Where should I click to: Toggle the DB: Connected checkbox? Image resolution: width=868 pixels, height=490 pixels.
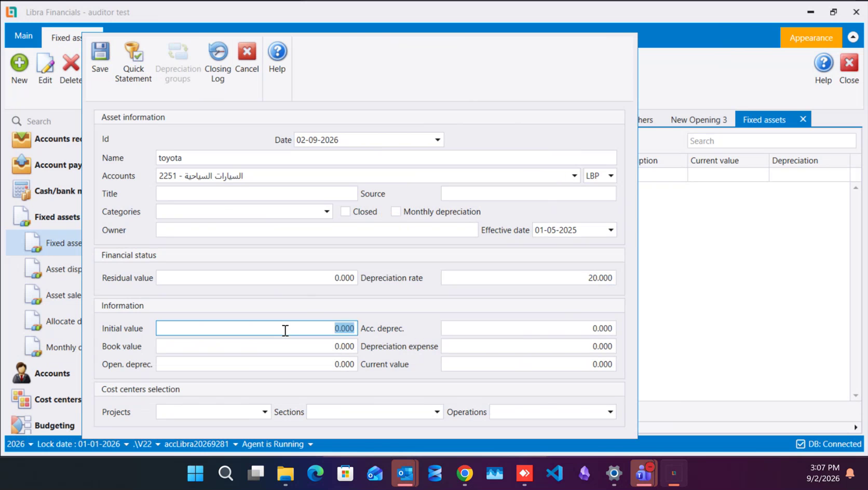pyautogui.click(x=801, y=444)
